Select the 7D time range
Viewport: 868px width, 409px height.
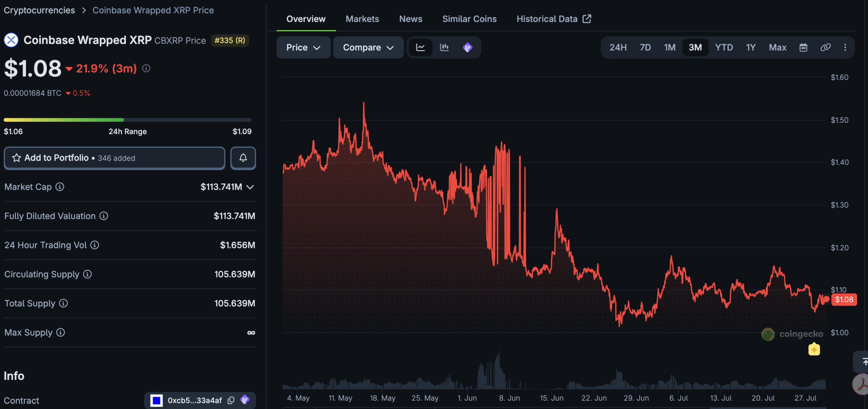[x=645, y=47]
